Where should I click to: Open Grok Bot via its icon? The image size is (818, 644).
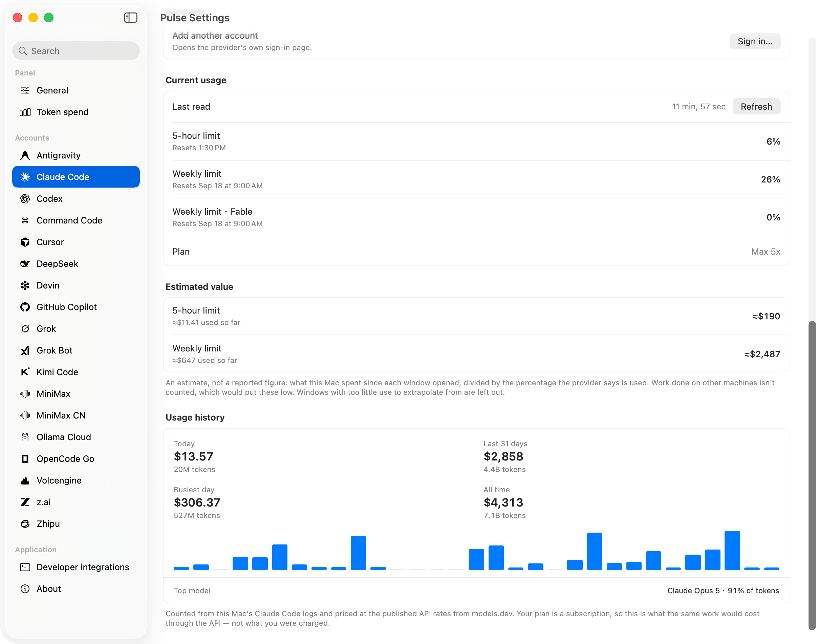point(25,350)
